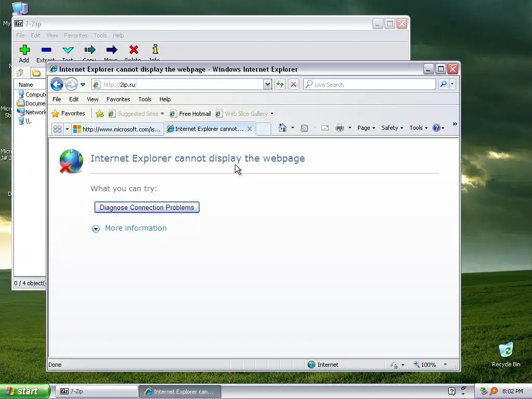The image size is (532, 399).
Task: Open the zoom level dropdown arrow
Action: click(445, 365)
